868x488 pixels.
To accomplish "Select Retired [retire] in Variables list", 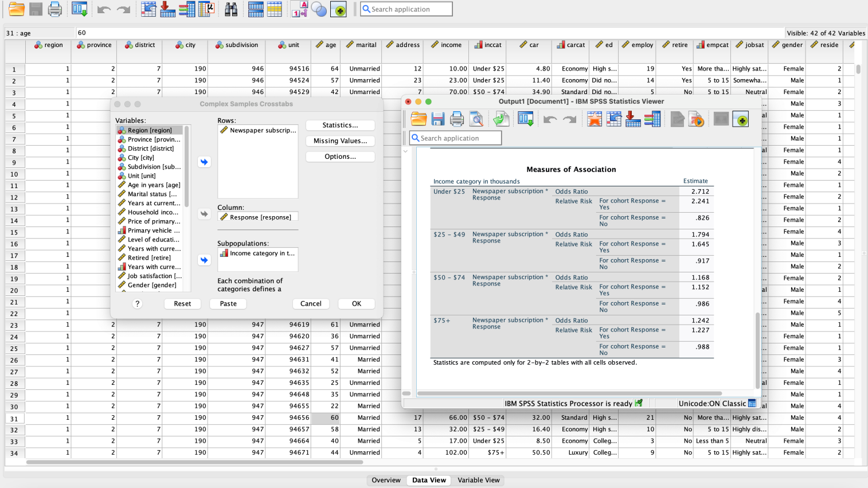I will click(x=149, y=257).
